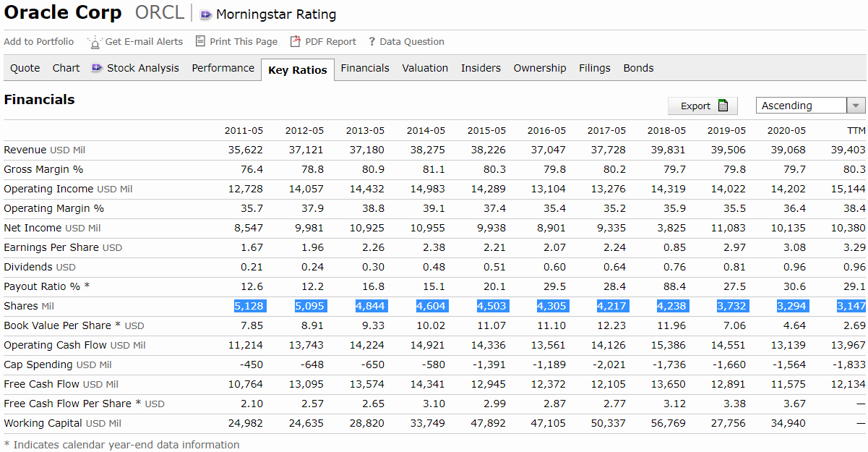Click the TTM column header
Screen dimensions: 868x452
click(856, 131)
